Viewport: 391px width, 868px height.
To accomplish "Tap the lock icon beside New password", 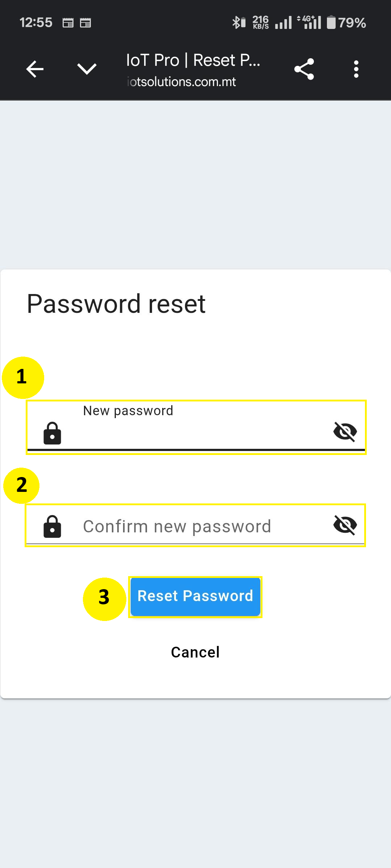I will [x=52, y=433].
